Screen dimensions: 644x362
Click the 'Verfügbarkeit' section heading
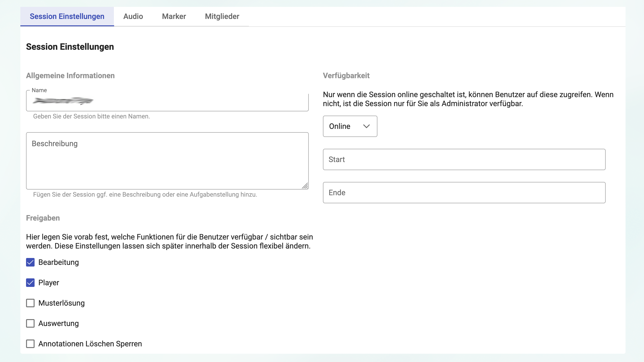[x=346, y=76]
